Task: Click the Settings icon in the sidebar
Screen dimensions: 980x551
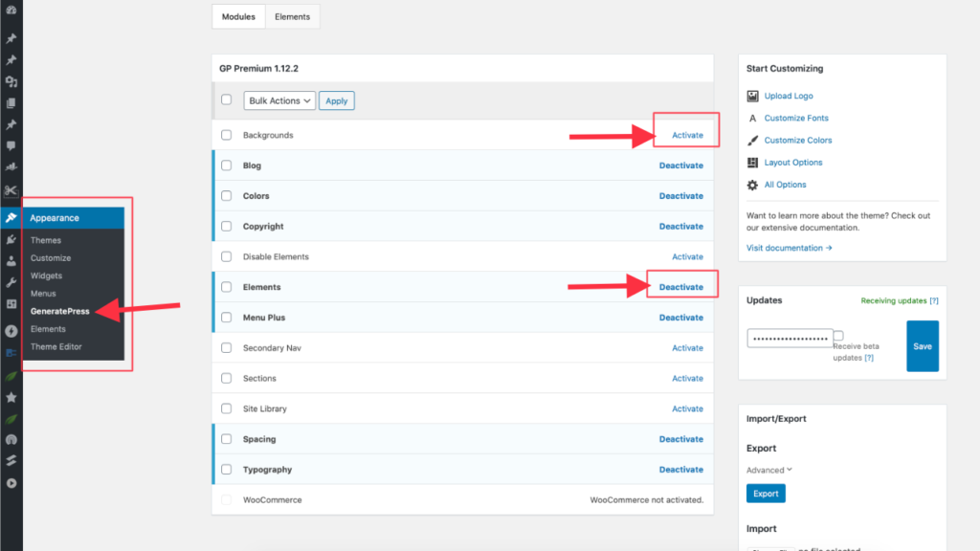Action: [x=11, y=302]
